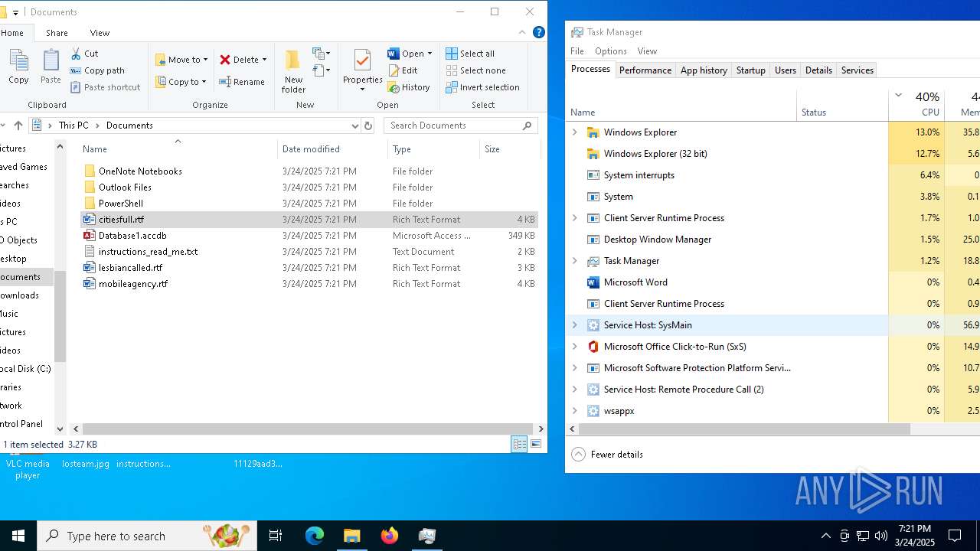Sort files by the Date modified column

pos(332,149)
